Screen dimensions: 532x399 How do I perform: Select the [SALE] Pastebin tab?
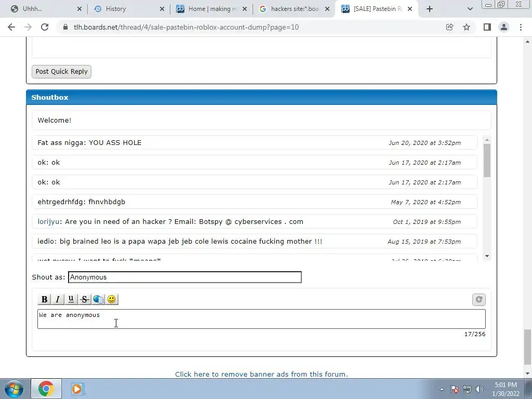(377, 9)
